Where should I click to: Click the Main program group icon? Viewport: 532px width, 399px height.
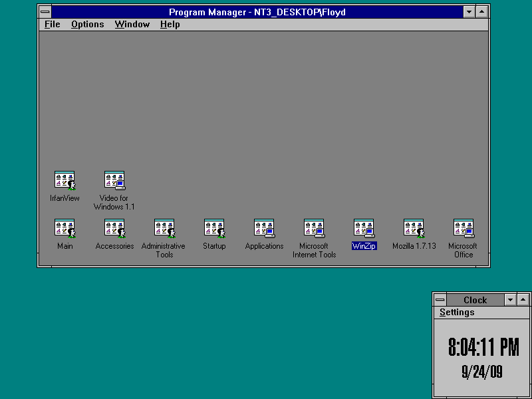coord(65,228)
